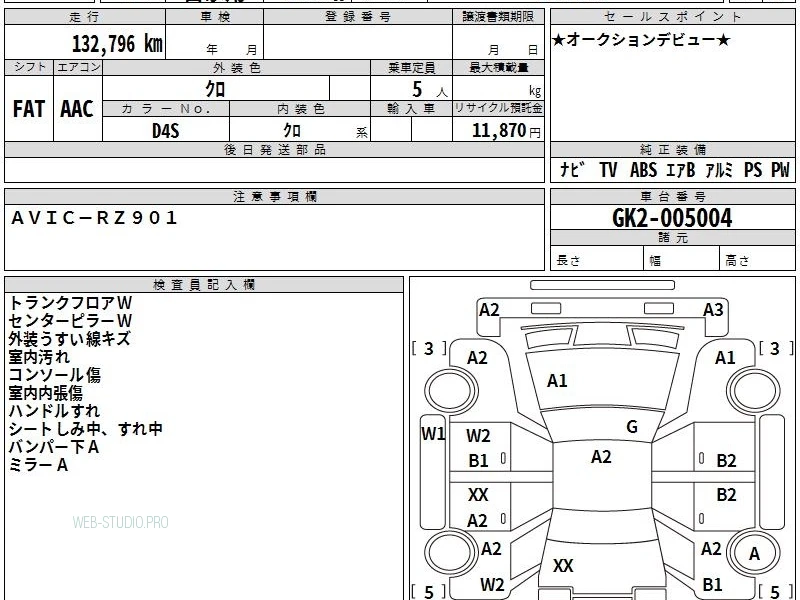Select the 純正装備 header
This screenshot has width=800, height=600.
673,149
